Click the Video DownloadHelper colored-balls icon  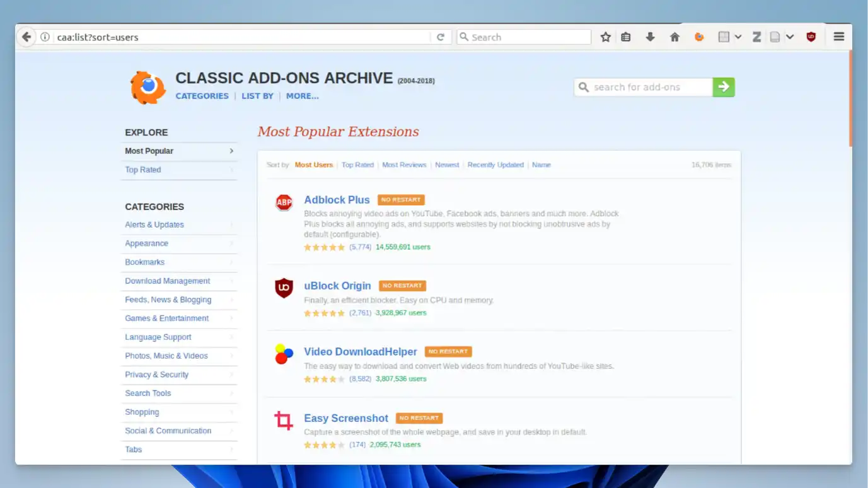(284, 354)
